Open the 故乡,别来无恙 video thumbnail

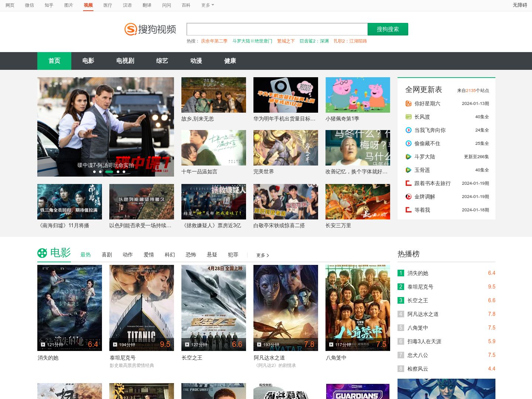(x=214, y=95)
